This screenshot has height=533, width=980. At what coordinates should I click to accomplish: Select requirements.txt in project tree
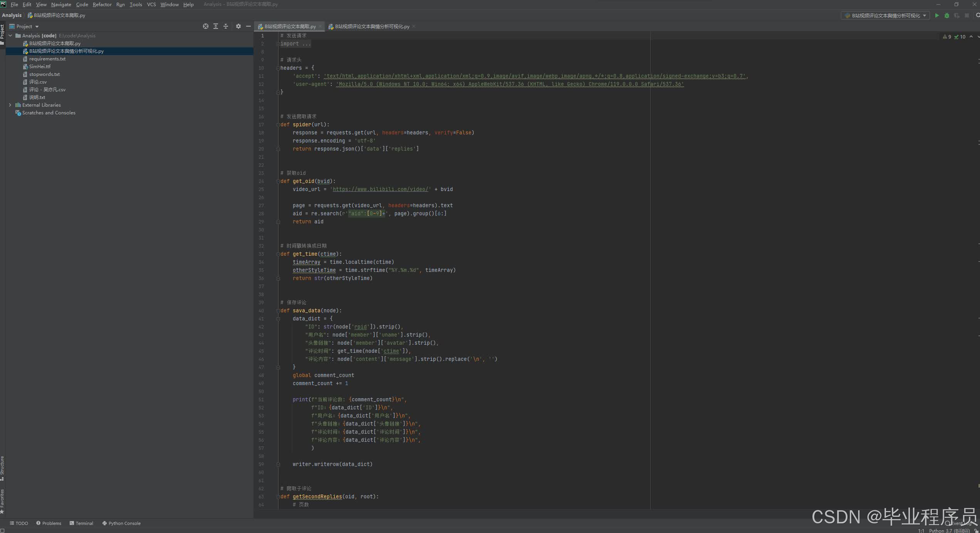pos(47,59)
